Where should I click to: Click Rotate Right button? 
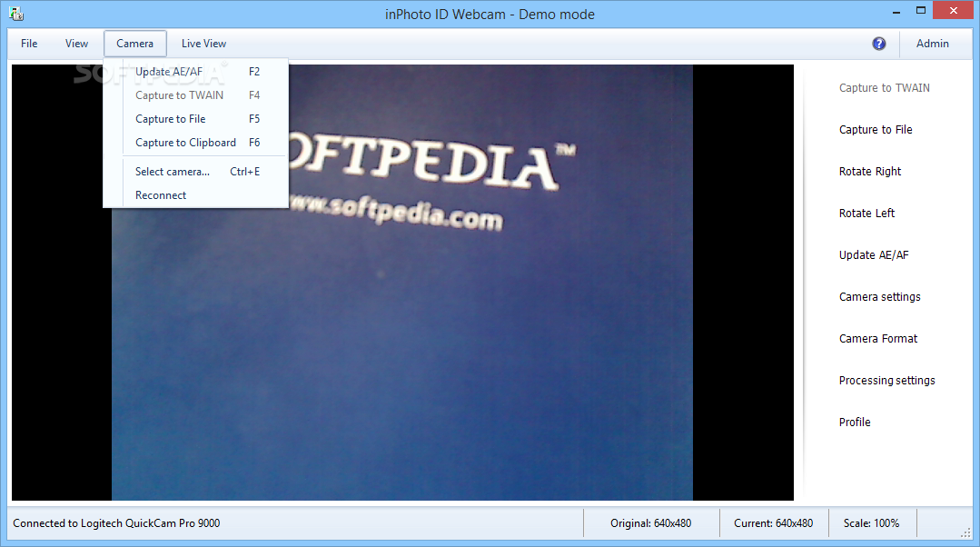pyautogui.click(x=869, y=172)
